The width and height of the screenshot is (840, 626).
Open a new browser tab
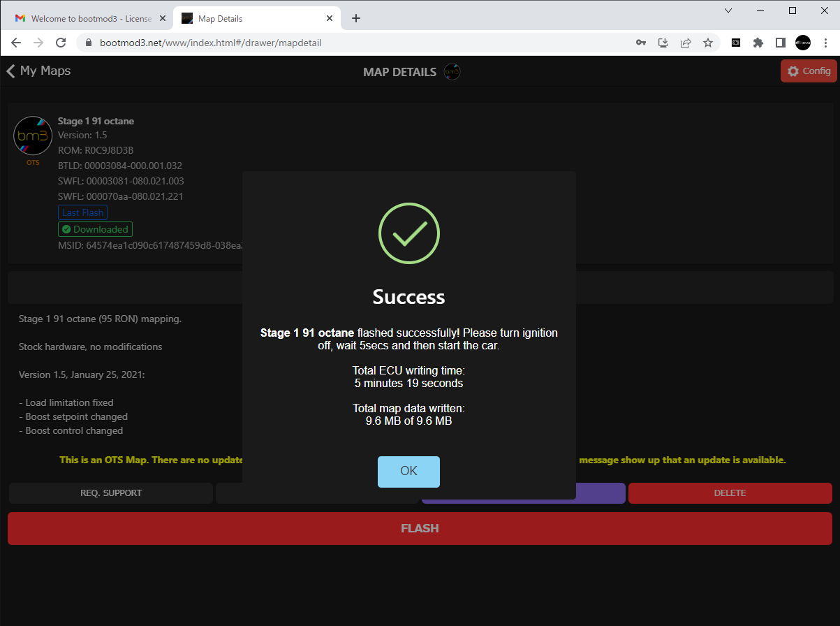pos(356,18)
